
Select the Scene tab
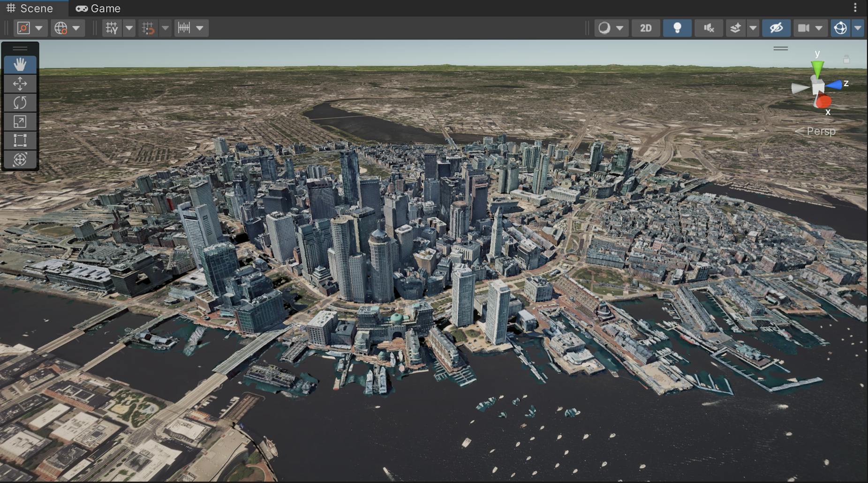click(x=33, y=8)
